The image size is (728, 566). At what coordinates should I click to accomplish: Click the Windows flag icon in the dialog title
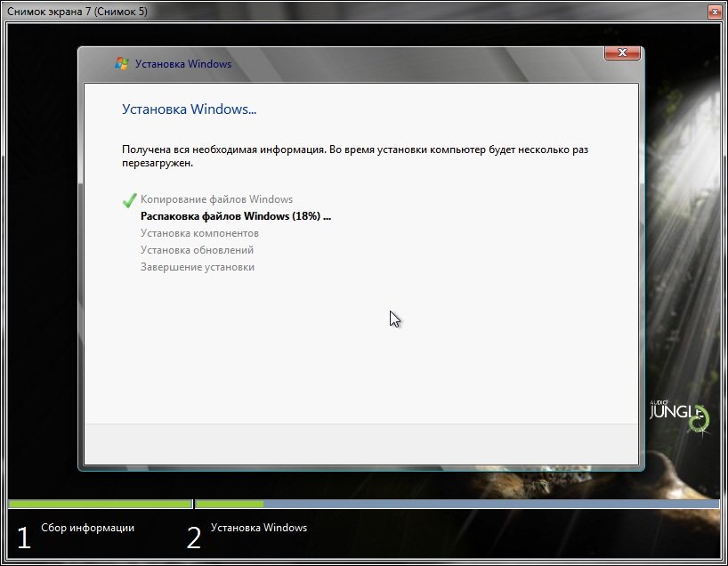pyautogui.click(x=122, y=63)
